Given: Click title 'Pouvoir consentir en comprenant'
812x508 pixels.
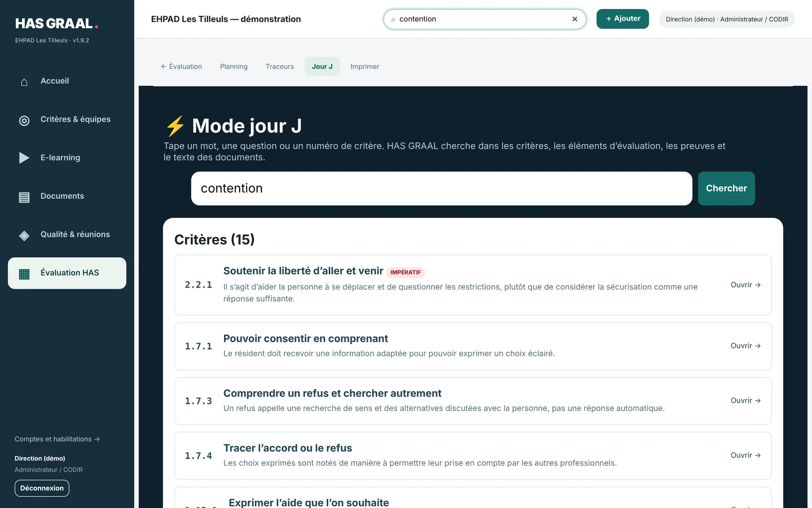Looking at the screenshot, I should [x=306, y=339].
